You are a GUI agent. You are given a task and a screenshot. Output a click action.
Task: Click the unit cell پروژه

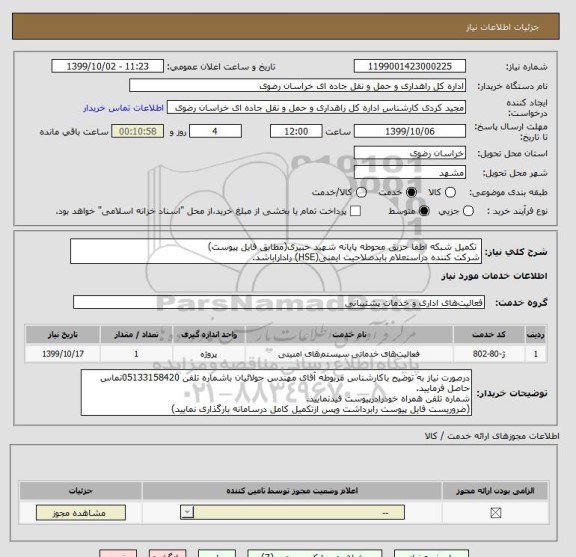point(209,354)
